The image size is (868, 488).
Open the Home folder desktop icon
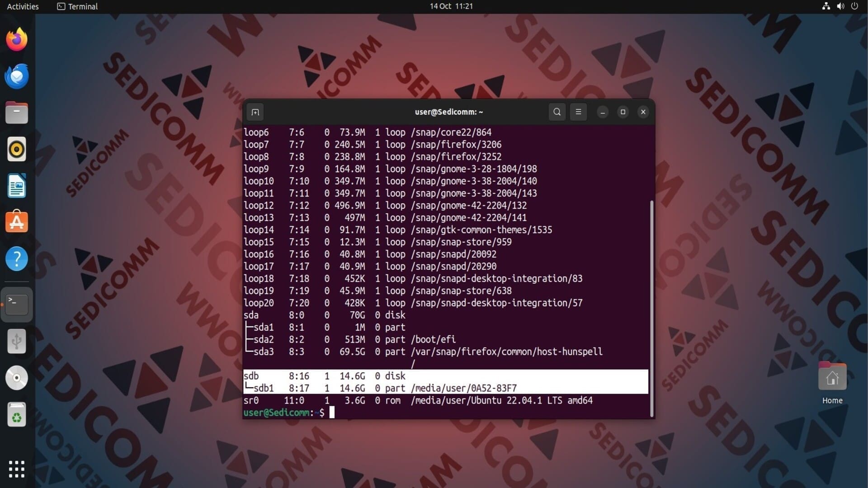[832, 383]
